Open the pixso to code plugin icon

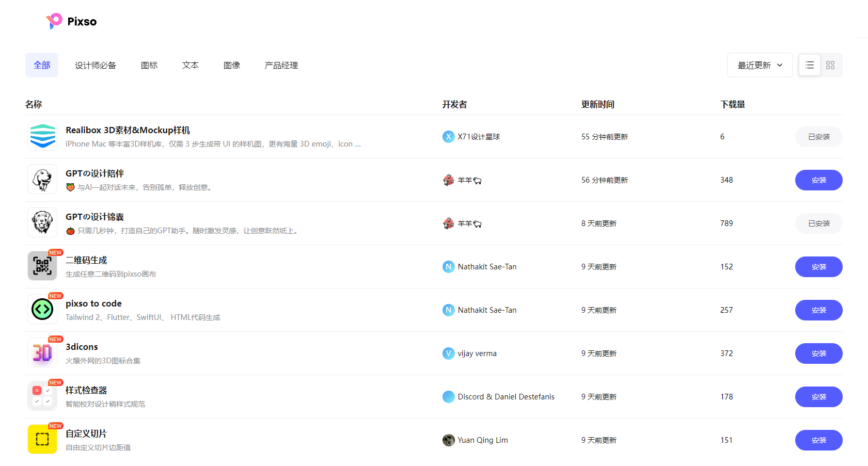(42, 309)
